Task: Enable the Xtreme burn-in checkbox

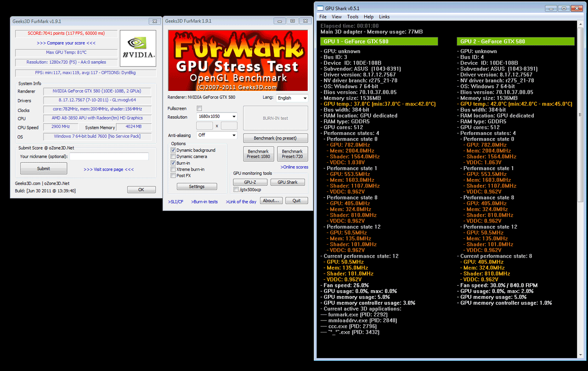Action: point(173,169)
